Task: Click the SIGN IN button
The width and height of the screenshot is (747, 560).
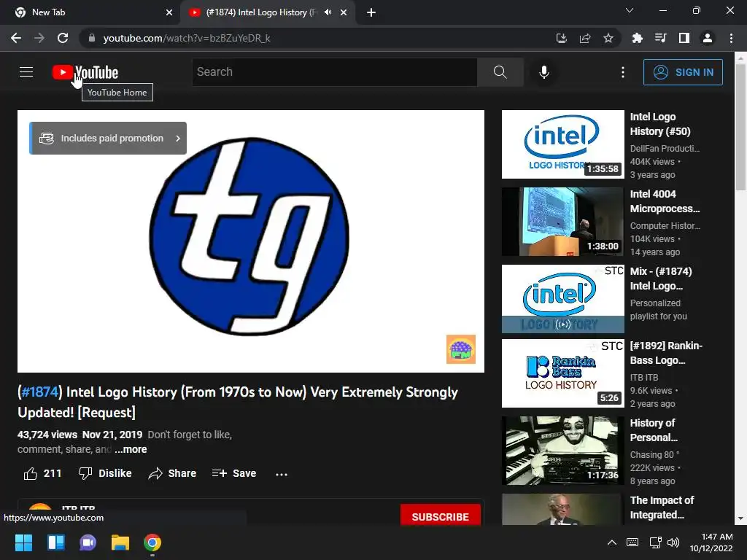Action: pos(683,72)
